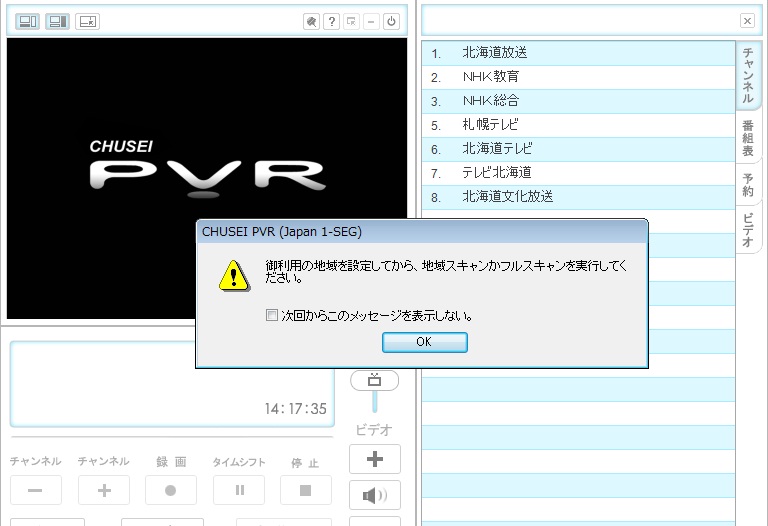Pause with the タイムシフト button
Viewport: 768px width, 526px height.
pyautogui.click(x=239, y=490)
